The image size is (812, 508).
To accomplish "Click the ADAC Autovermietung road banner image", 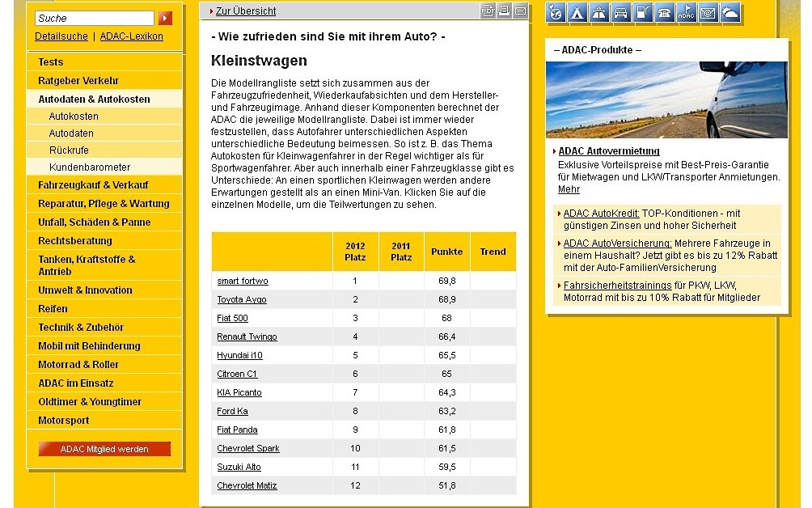I will tap(666, 99).
